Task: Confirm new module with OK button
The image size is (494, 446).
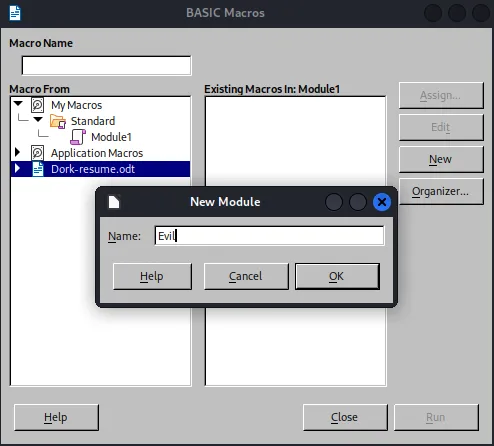Action: (337, 276)
